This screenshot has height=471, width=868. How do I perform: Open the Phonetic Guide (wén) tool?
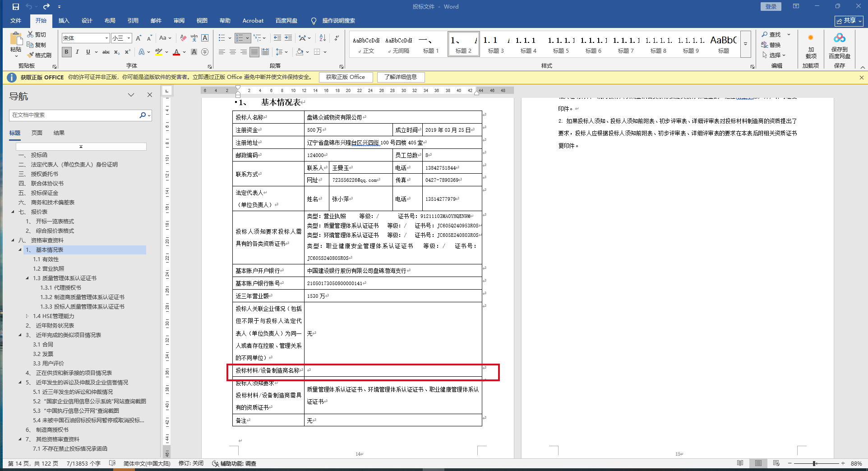[194, 38]
